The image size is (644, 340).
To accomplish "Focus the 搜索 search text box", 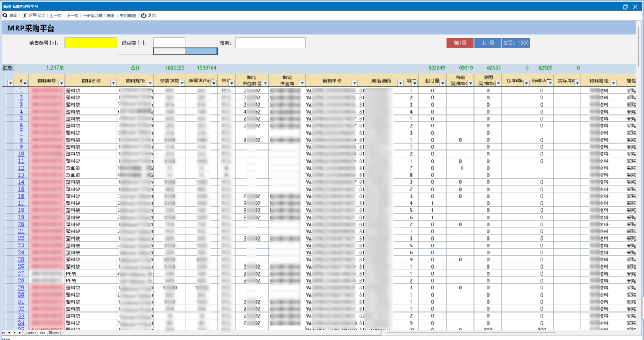I will point(270,43).
